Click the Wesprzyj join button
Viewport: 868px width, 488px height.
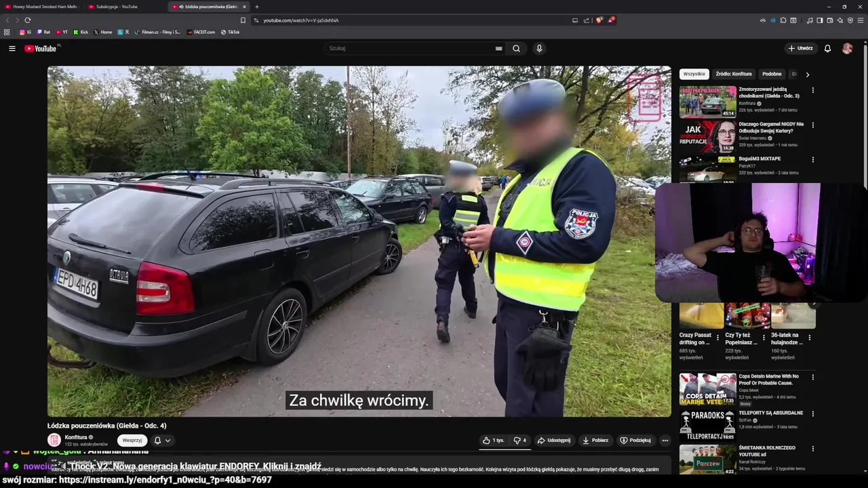click(132, 441)
